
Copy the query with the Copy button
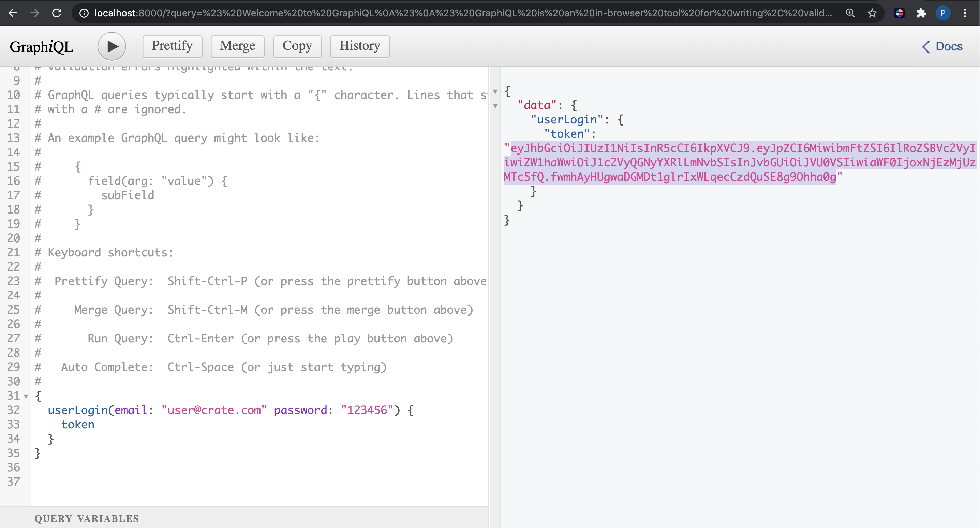[297, 46]
